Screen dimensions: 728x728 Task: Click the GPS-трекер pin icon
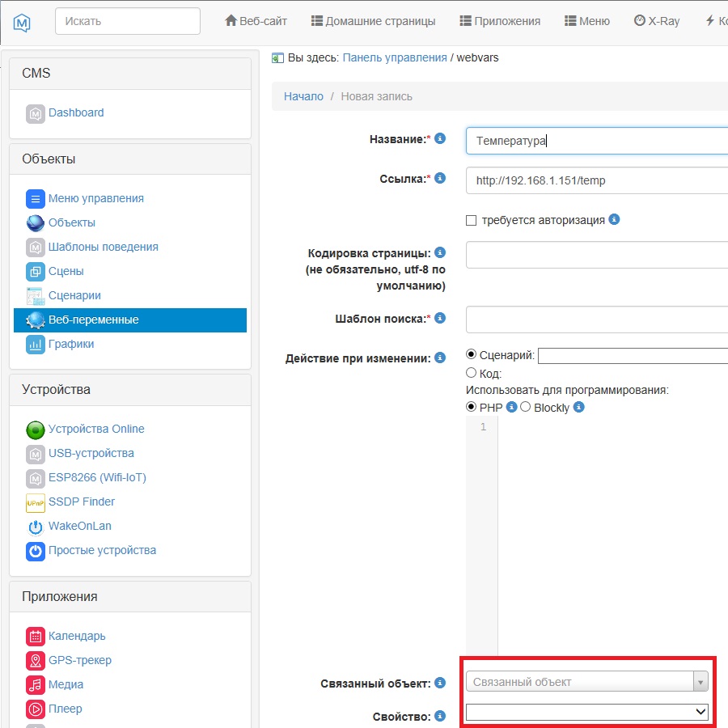[x=36, y=661]
